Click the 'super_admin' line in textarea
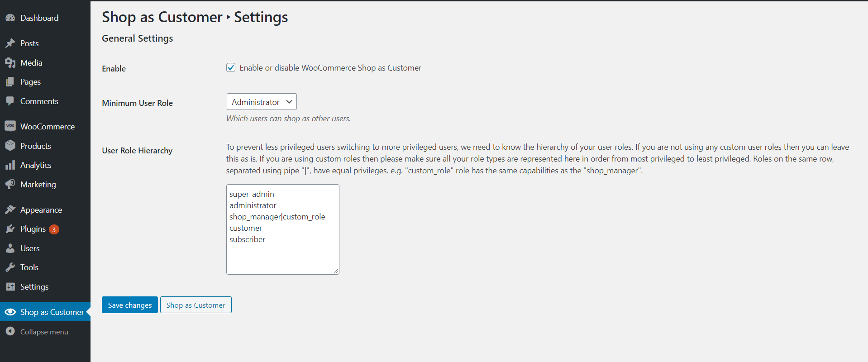 pos(252,194)
